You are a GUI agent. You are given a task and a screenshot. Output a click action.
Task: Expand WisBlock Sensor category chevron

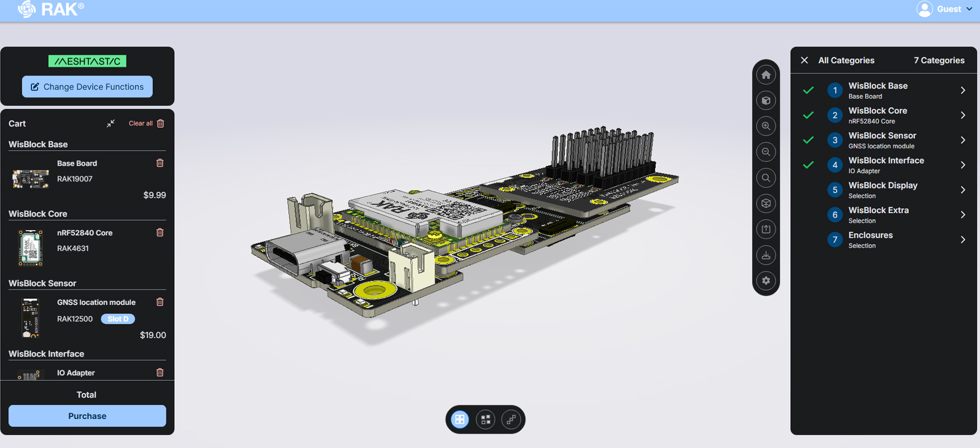[963, 140]
